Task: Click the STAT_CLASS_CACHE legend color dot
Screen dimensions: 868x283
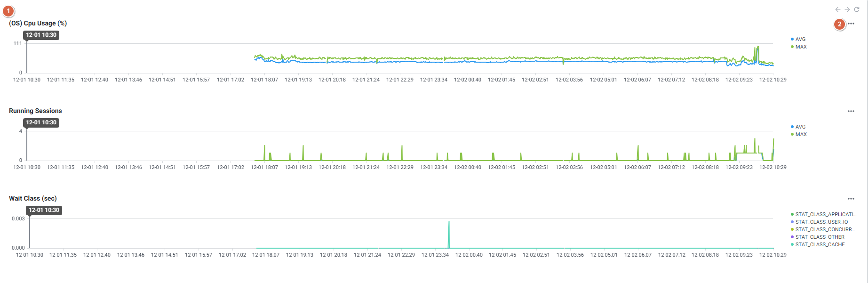Action: tap(792, 245)
